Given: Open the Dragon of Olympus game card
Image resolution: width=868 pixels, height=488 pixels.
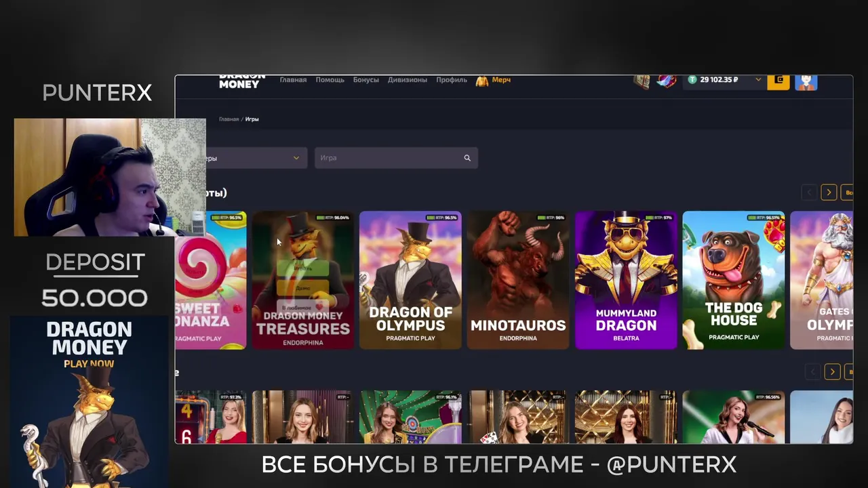Looking at the screenshot, I should [410, 280].
